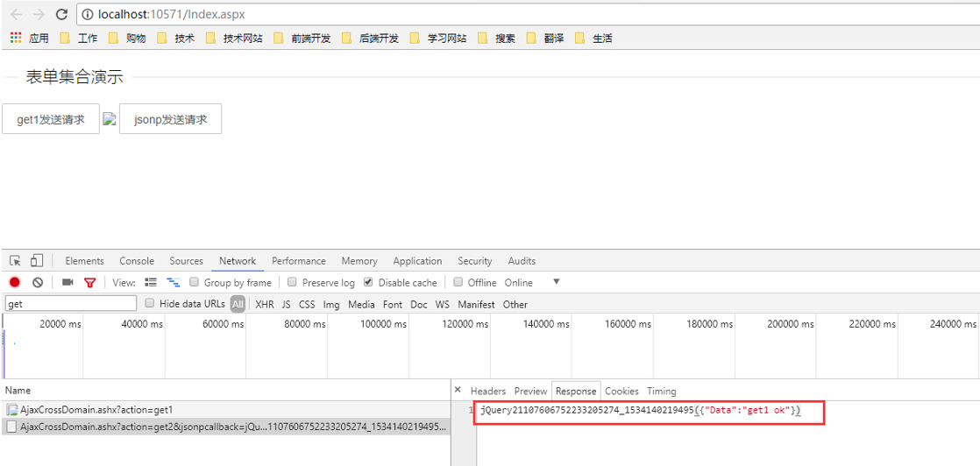Open the 应用 apps shortcut
The image size is (980, 466).
[30, 39]
